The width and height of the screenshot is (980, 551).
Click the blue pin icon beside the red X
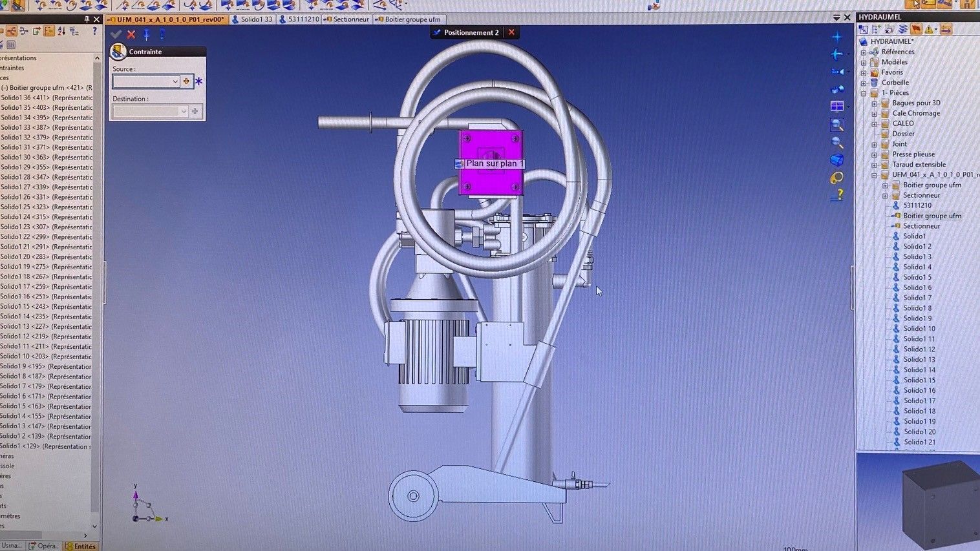(147, 34)
